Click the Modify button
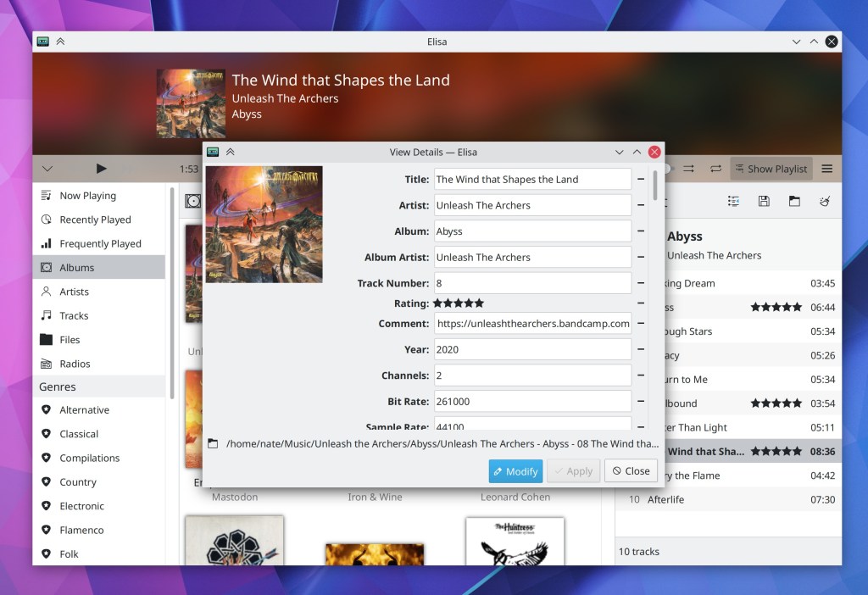868x595 pixels. [x=515, y=471]
